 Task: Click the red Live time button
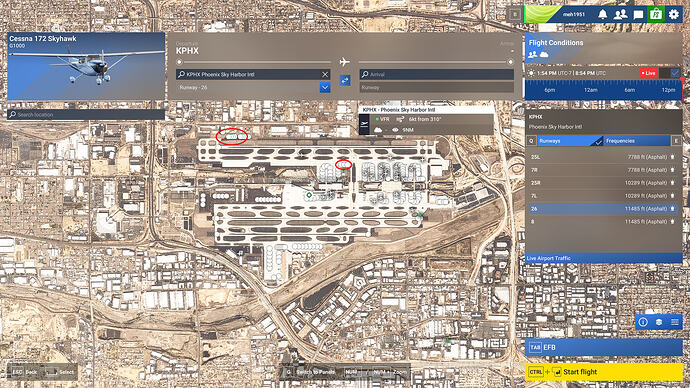click(649, 73)
